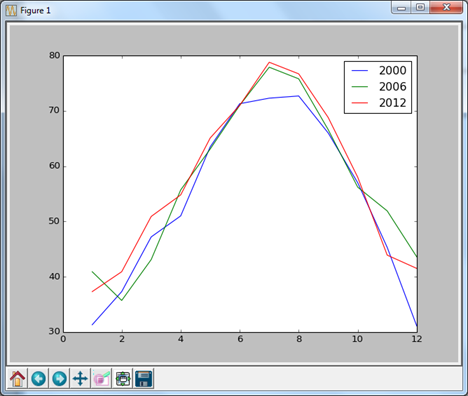468x396 pixels.
Task: Click the red line sample in the legend
Action: [x=360, y=103]
